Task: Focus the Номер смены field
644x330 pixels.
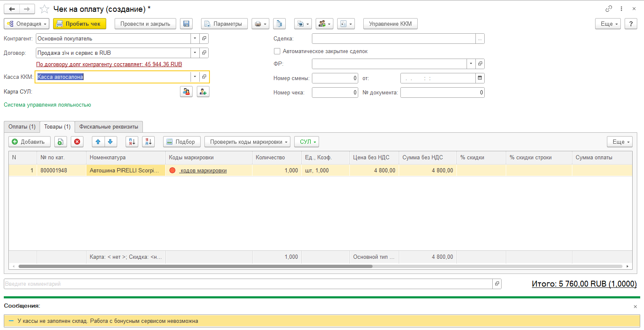Action: pos(335,78)
